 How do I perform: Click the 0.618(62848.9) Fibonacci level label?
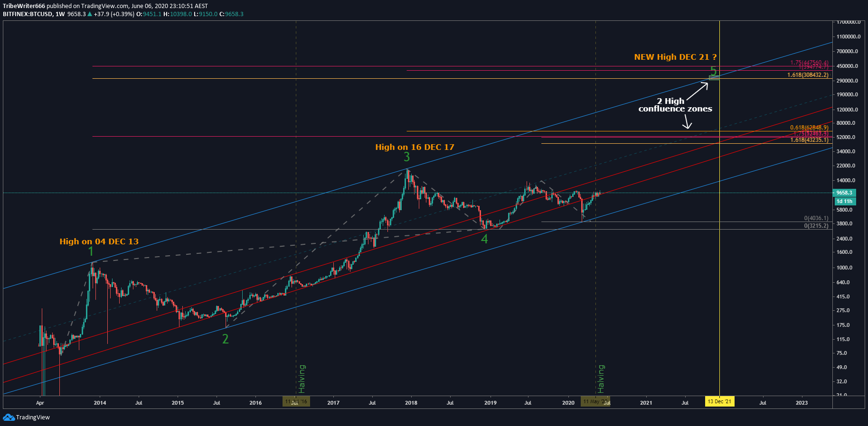click(x=809, y=128)
